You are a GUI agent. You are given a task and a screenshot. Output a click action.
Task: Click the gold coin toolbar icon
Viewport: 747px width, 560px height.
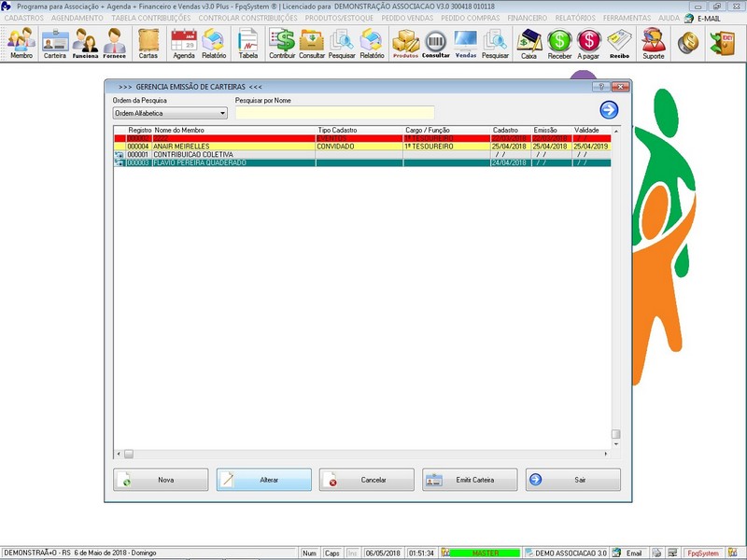688,43
